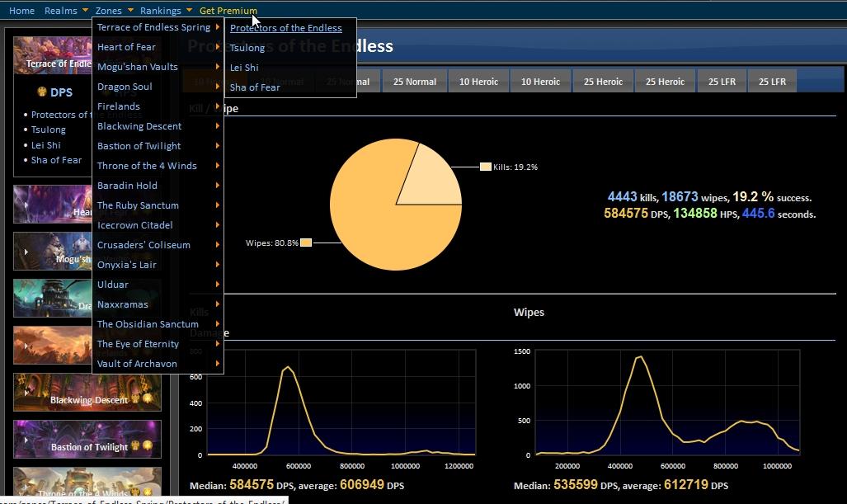The width and height of the screenshot is (847, 504).
Task: Open the Sha of Fear sidebar link
Action: click(56, 160)
